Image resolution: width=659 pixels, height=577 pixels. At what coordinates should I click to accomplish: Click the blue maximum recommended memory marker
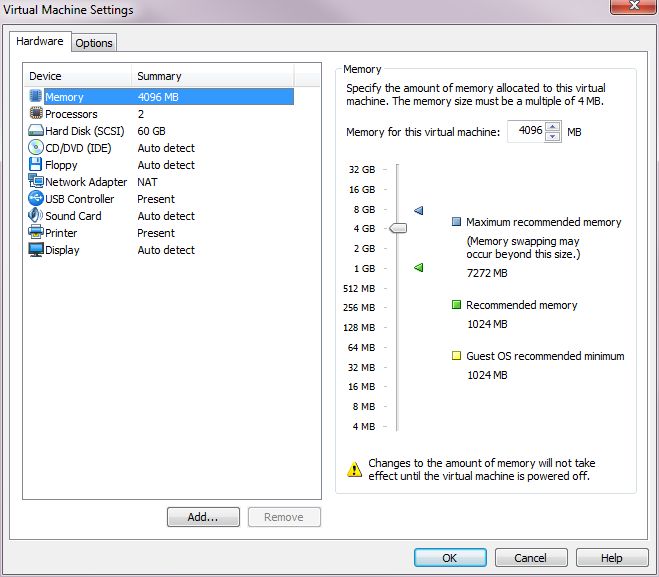(419, 210)
